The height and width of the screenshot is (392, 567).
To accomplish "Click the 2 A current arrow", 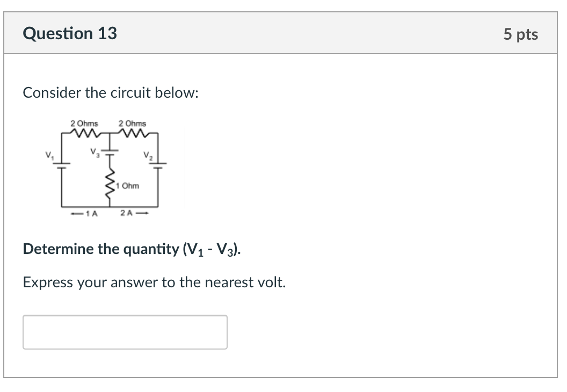I will click(x=134, y=213).
